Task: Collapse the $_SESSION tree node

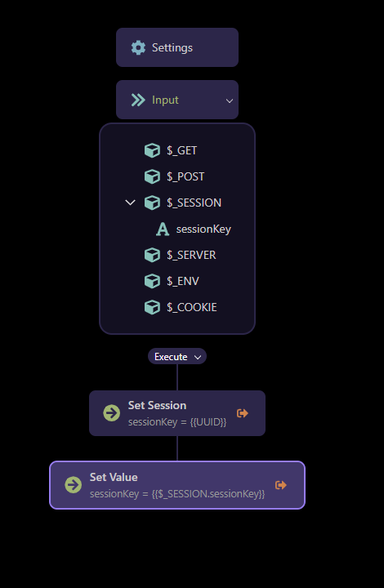Action: 130,203
